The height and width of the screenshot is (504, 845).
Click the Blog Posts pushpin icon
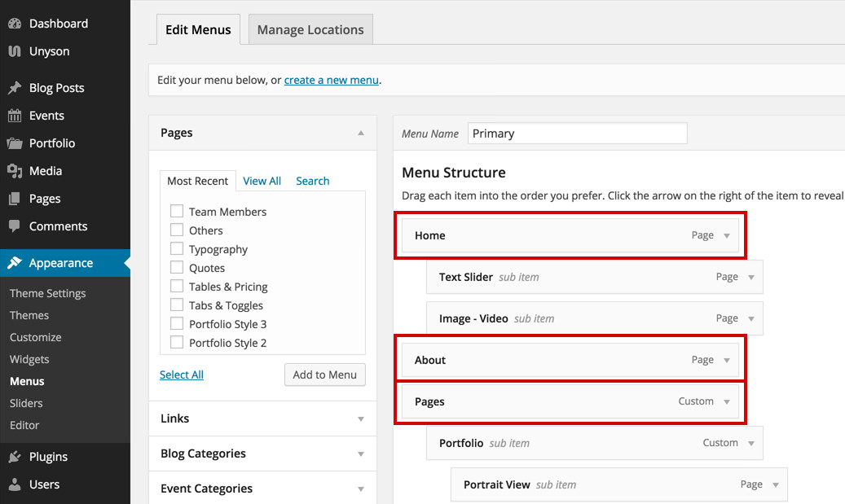(15, 88)
